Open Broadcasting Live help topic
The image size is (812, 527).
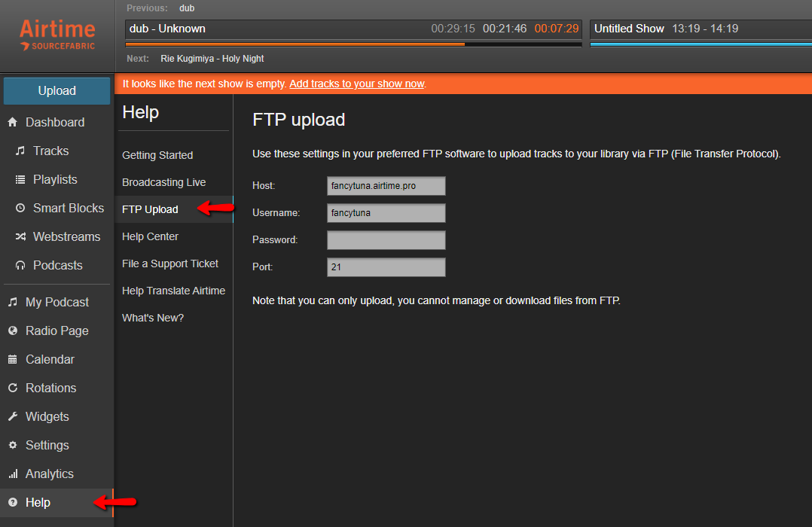pos(163,182)
